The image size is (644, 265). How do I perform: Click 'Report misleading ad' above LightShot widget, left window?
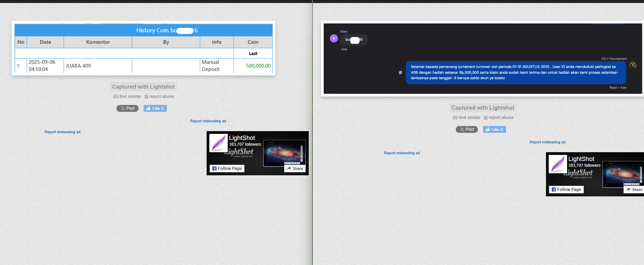click(208, 121)
